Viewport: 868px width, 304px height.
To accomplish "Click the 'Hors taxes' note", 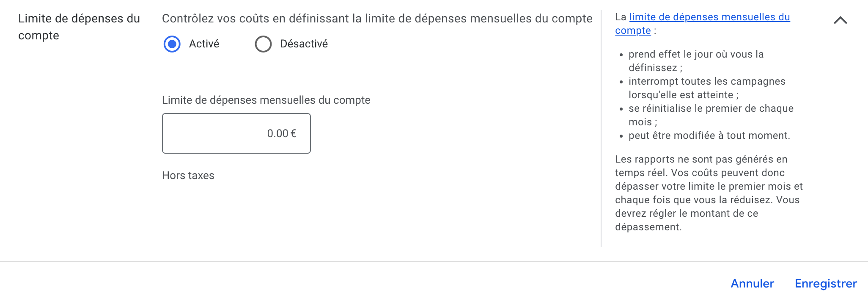I will (188, 175).
